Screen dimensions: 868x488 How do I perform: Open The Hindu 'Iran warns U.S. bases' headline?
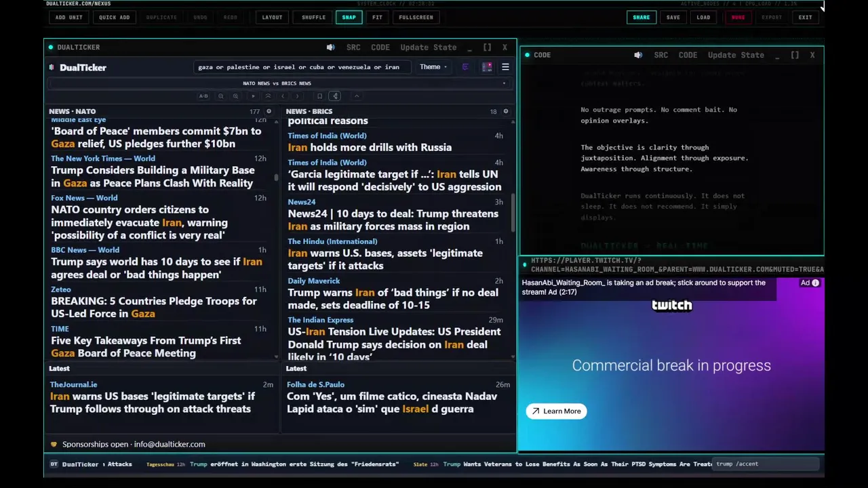pos(385,260)
